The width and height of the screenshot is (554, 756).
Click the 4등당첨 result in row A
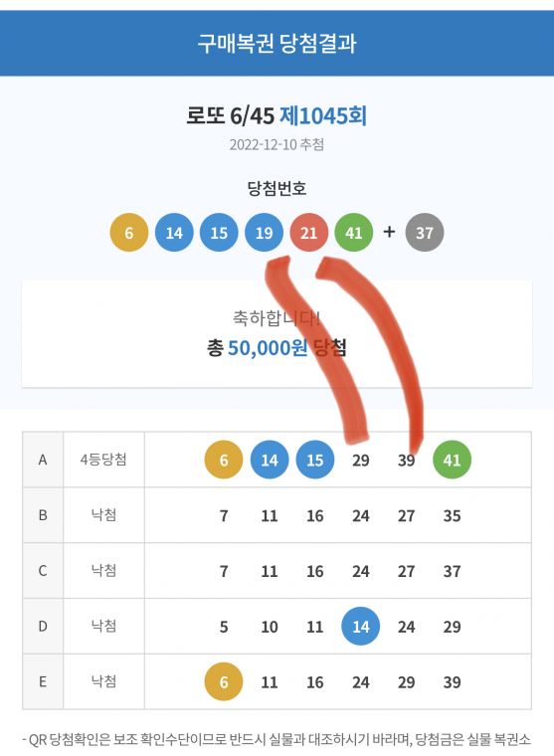103,459
